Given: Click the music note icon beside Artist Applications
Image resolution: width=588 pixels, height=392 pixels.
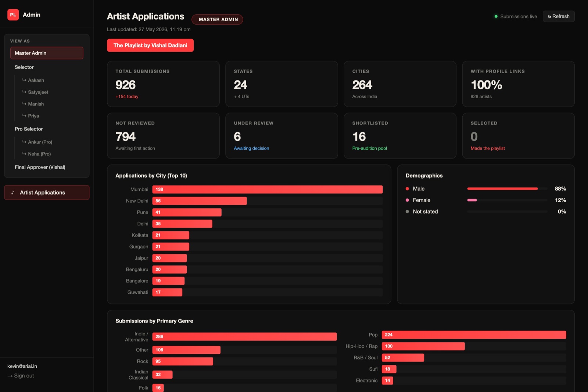Looking at the screenshot, I should pos(13,192).
